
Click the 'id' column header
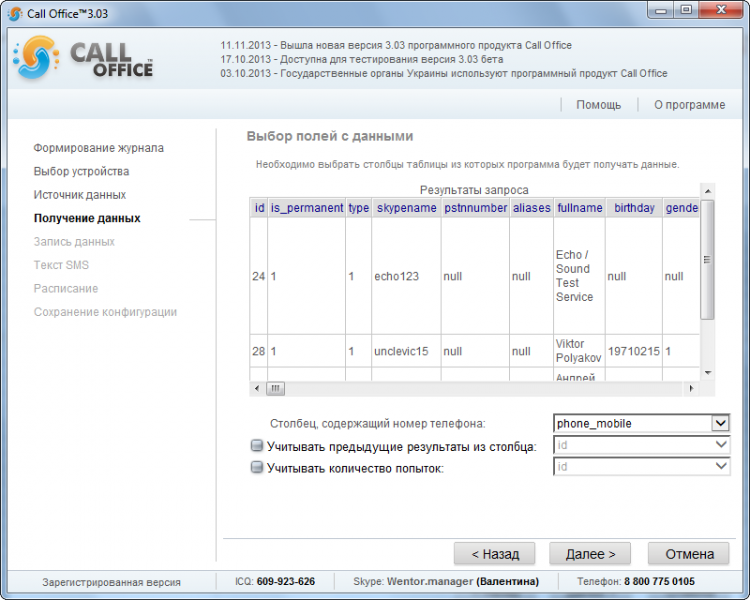coord(259,208)
